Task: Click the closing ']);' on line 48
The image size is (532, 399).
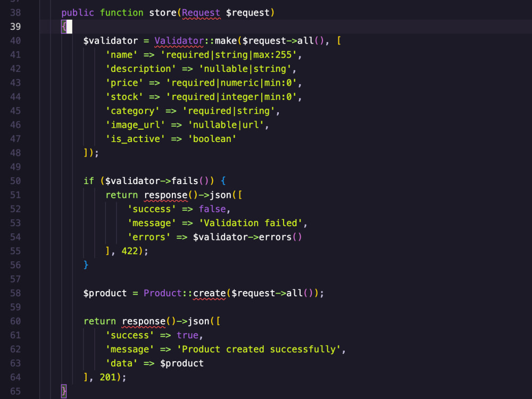Action: [92, 153]
